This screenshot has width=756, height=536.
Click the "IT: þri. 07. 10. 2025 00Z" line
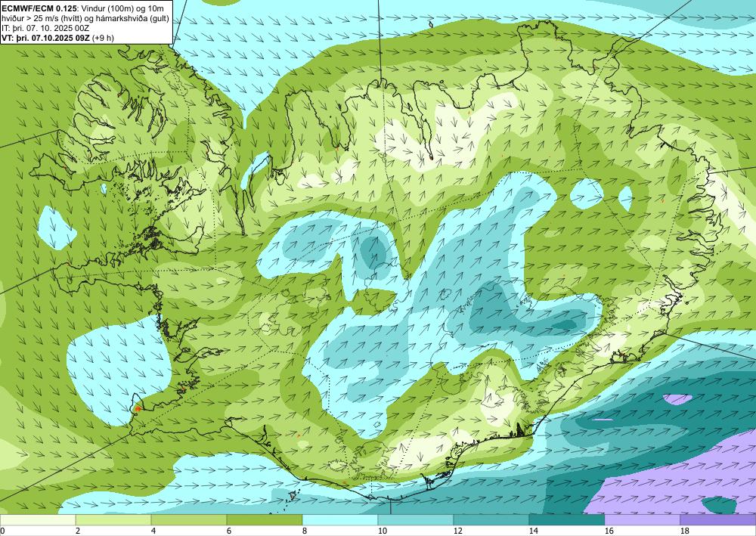click(45, 28)
